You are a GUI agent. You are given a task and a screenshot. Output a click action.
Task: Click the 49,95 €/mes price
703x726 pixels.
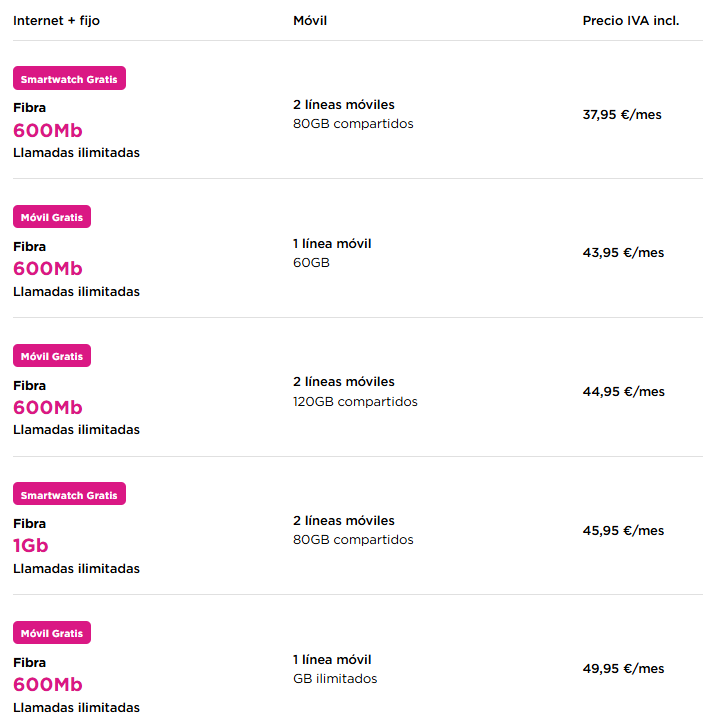click(623, 669)
